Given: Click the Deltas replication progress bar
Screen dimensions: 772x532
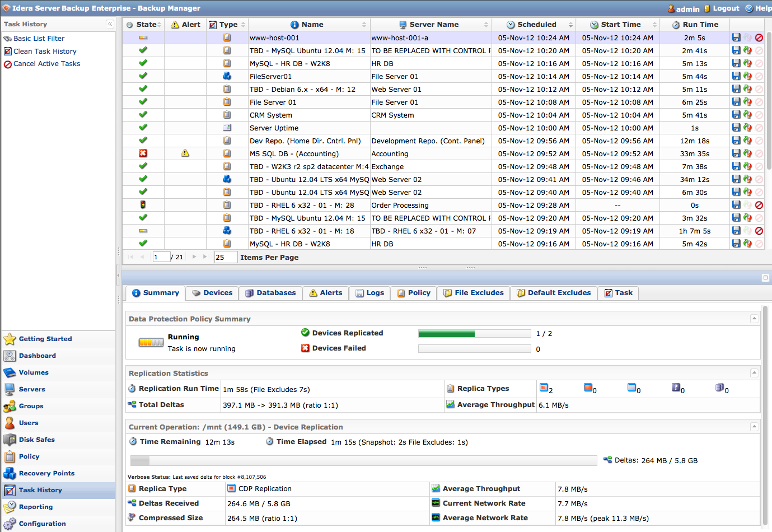Looking at the screenshot, I should coord(364,461).
